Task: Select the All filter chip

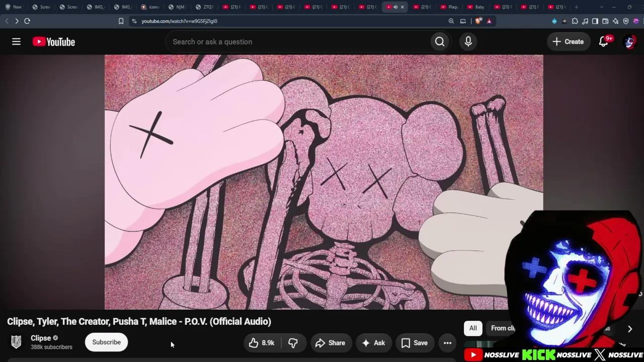Action: (473, 328)
